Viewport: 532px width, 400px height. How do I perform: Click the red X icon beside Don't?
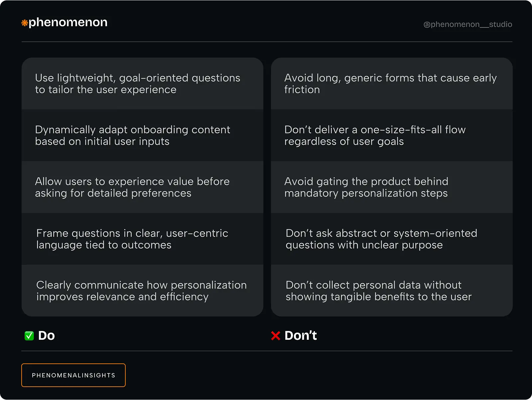coord(276,336)
